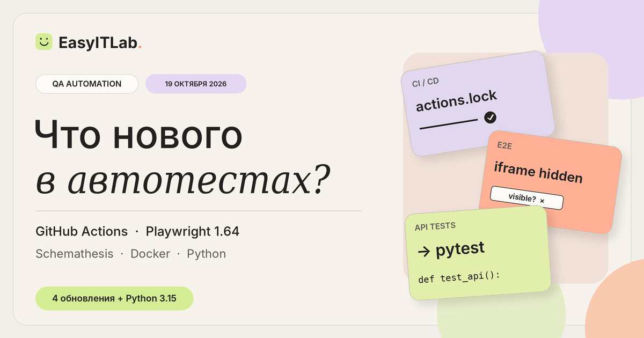
Task: Select the QA AUTOMATION pill tag
Action: pos(87,84)
